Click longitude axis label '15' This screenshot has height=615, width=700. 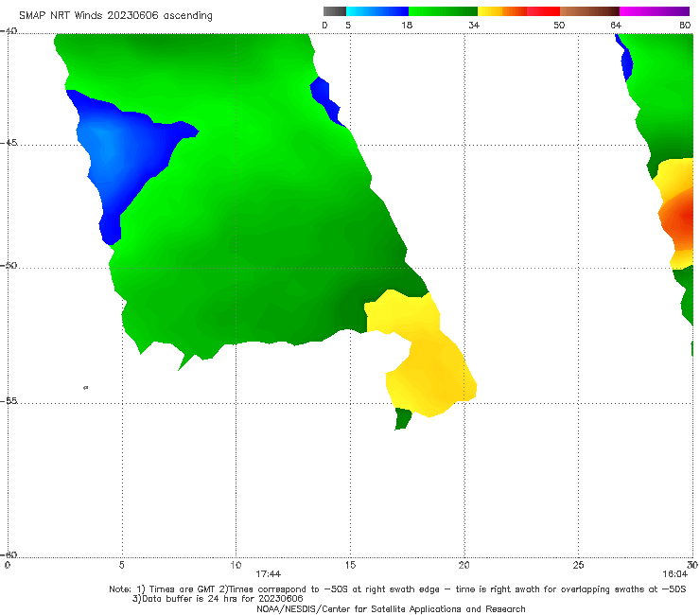[350, 566]
